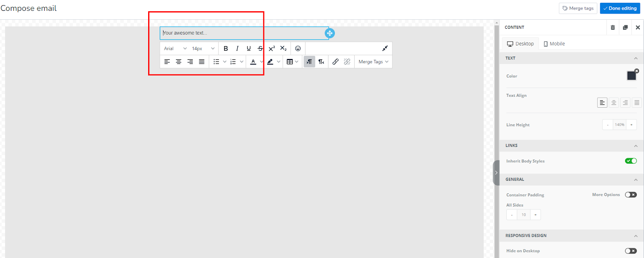
Task: Decrease container padding All Sides
Action: click(x=512, y=215)
